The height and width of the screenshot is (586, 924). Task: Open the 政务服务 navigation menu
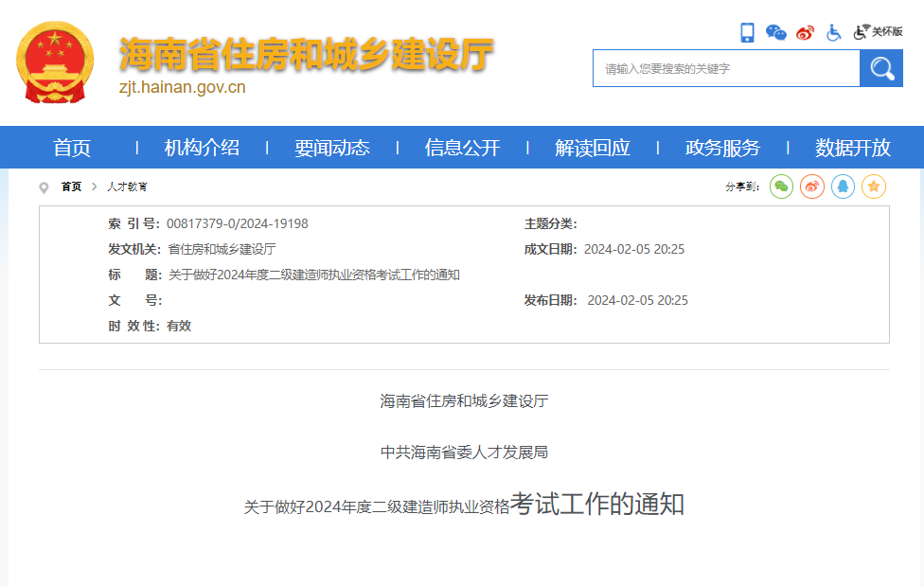click(x=722, y=148)
